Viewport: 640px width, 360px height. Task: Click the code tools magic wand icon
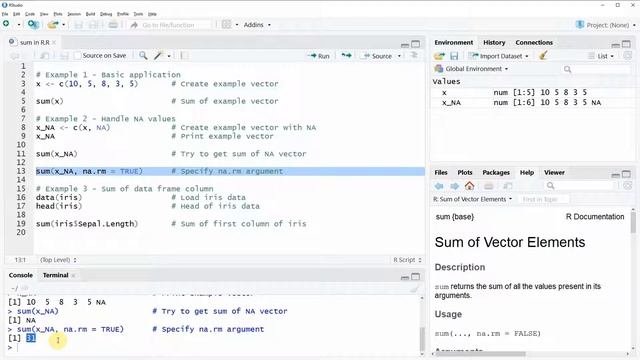tap(159, 56)
